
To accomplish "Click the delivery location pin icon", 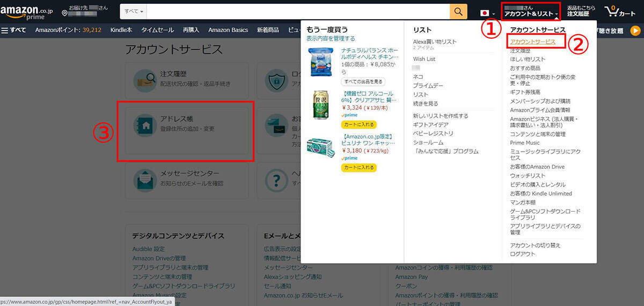I will pyautogui.click(x=65, y=13).
